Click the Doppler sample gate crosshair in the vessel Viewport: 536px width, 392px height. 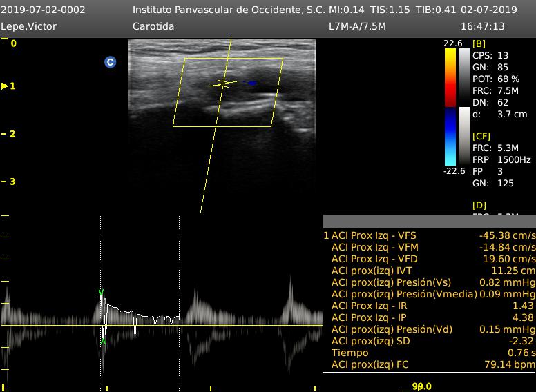(223, 84)
